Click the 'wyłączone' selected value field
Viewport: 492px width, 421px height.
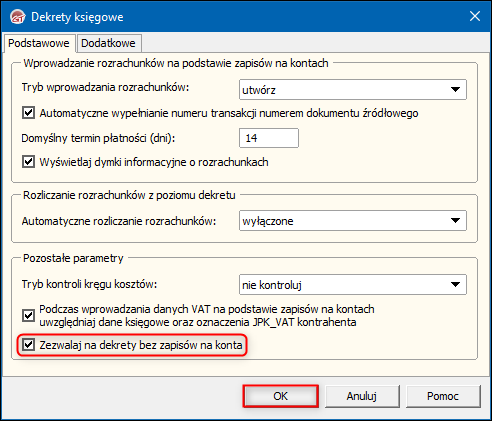(x=343, y=220)
